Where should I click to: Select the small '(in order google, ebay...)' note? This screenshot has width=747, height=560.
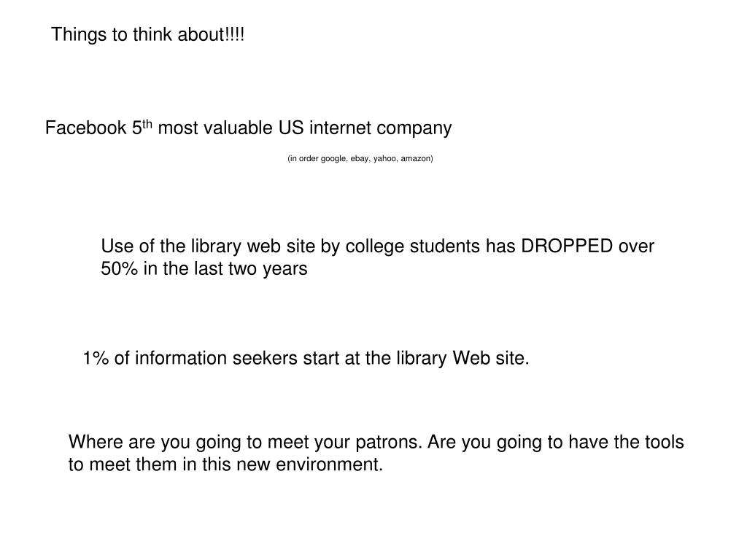coord(360,158)
